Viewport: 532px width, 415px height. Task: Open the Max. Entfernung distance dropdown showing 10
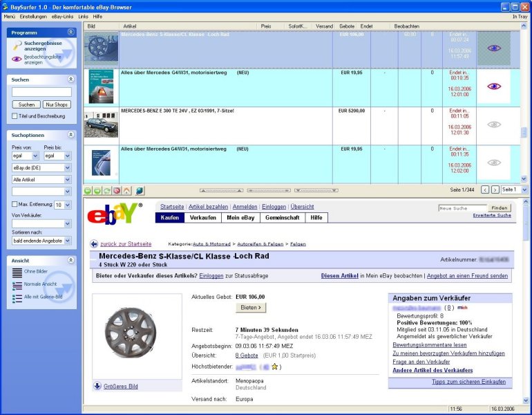[x=68, y=205]
